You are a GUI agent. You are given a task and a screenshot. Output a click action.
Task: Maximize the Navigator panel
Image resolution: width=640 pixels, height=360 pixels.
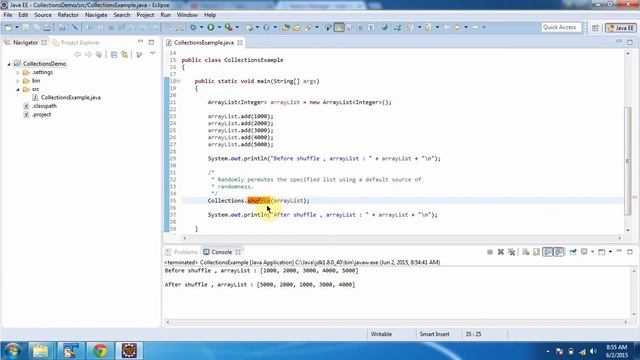click(x=151, y=42)
